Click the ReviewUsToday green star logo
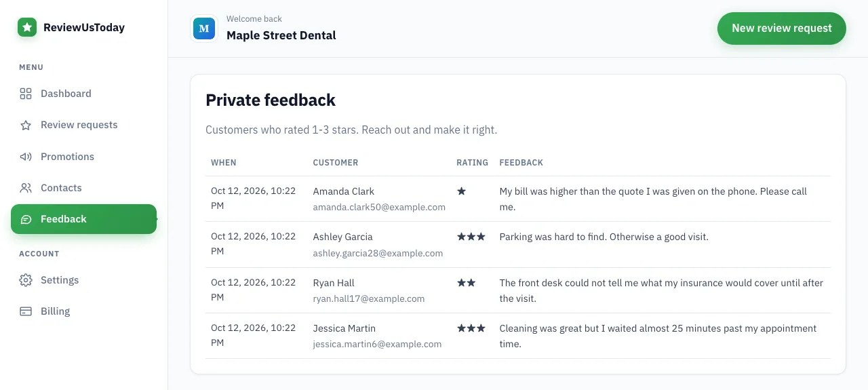Screen dimensions: 868x390 pos(27,28)
